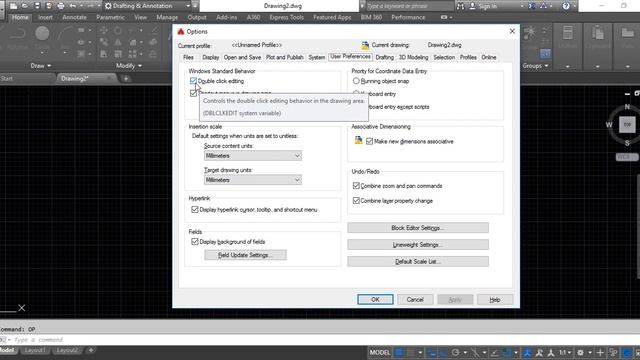The image size is (640, 360).
Task: Select Running object snap radio button
Action: [356, 81]
